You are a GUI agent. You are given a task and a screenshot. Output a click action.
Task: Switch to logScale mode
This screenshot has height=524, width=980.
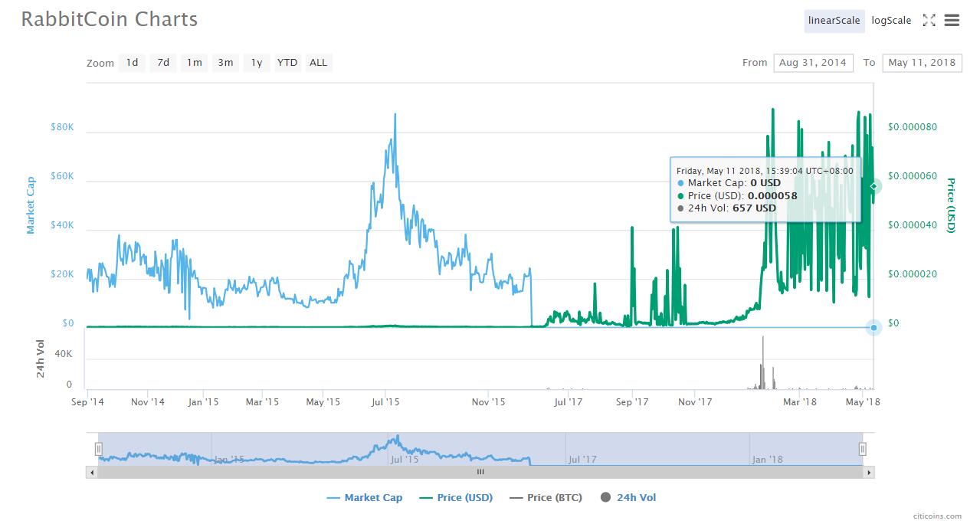pos(891,21)
